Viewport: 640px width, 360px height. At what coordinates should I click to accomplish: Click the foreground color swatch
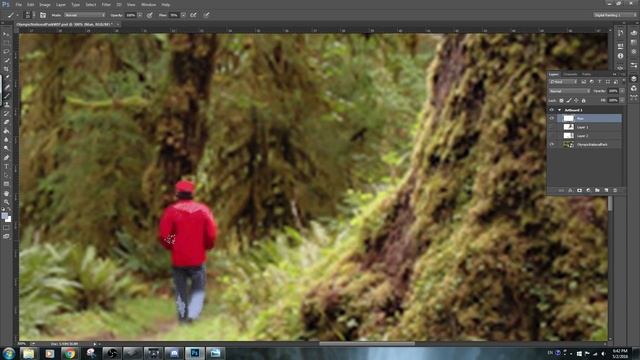(4, 216)
